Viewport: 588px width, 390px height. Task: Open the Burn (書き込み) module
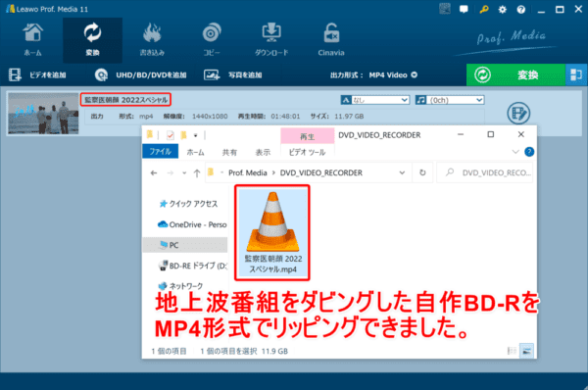tap(152, 40)
